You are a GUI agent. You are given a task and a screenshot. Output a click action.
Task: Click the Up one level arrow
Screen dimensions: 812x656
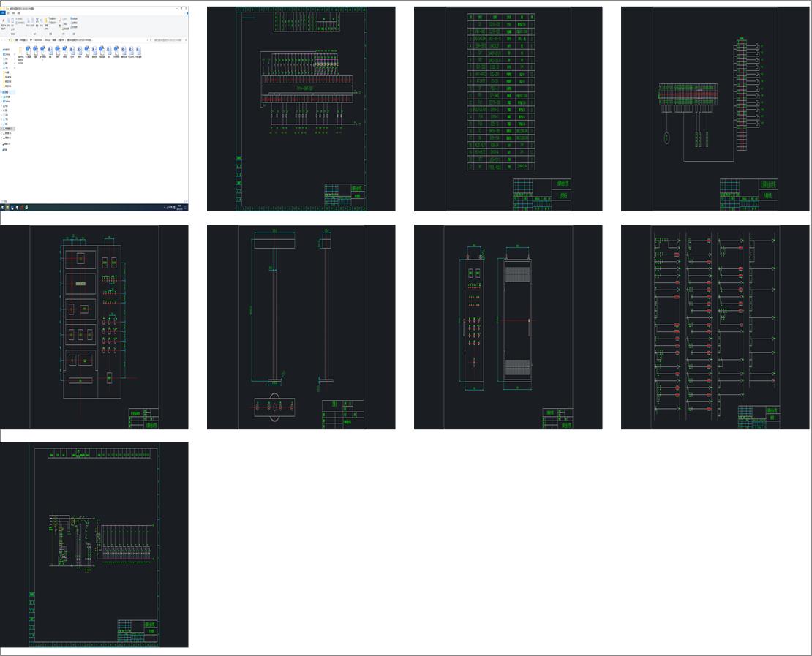point(10,40)
